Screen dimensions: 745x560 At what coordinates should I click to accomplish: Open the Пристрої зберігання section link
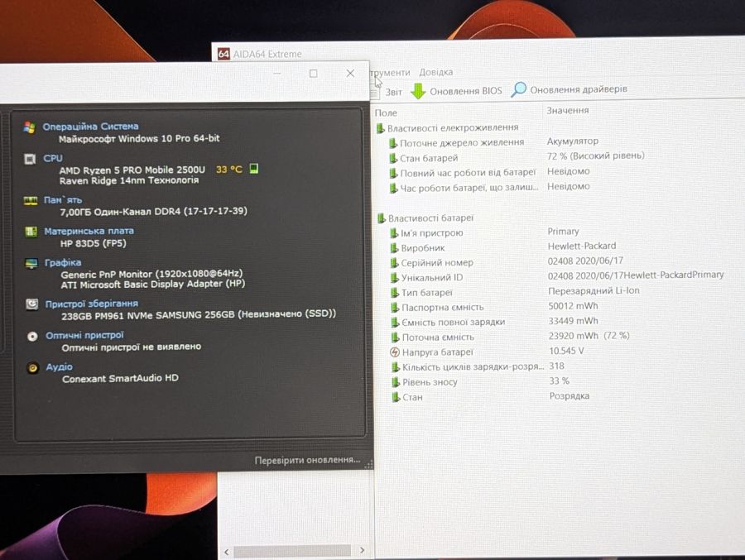click(x=92, y=304)
